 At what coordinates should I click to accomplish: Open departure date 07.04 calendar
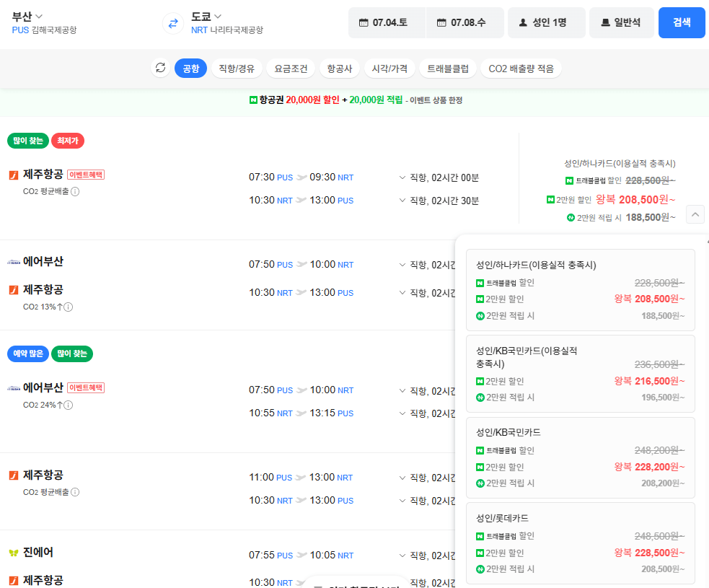(387, 22)
